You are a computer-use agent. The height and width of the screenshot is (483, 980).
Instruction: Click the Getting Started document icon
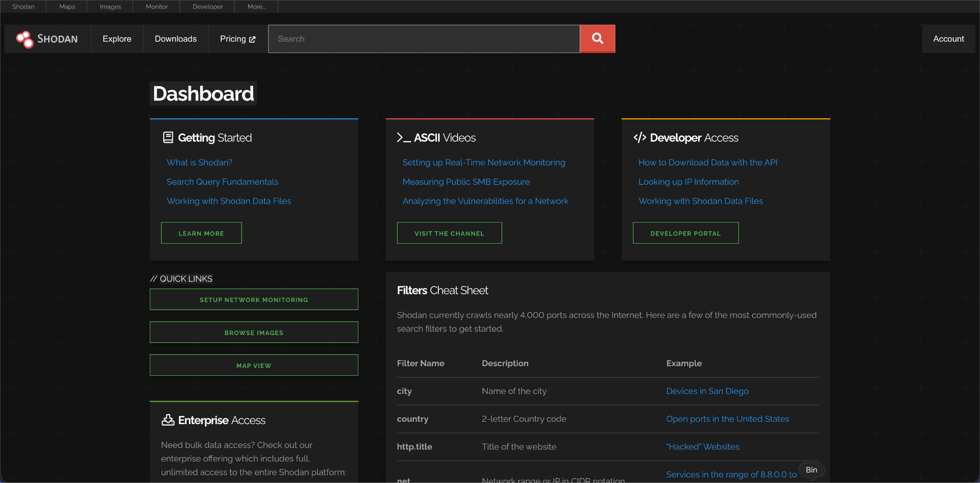[x=168, y=137]
